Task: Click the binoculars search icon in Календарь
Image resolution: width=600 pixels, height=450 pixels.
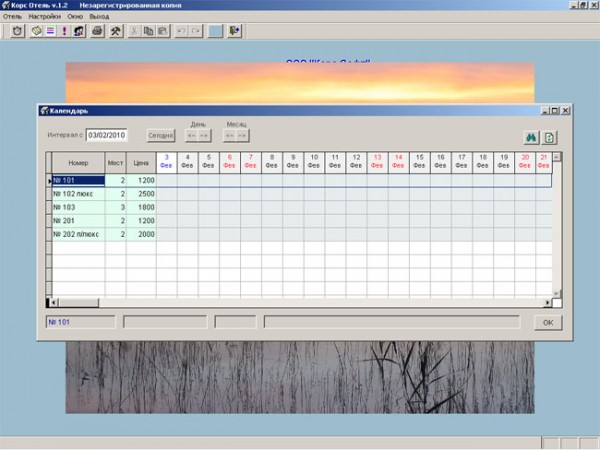Action: pyautogui.click(x=532, y=137)
